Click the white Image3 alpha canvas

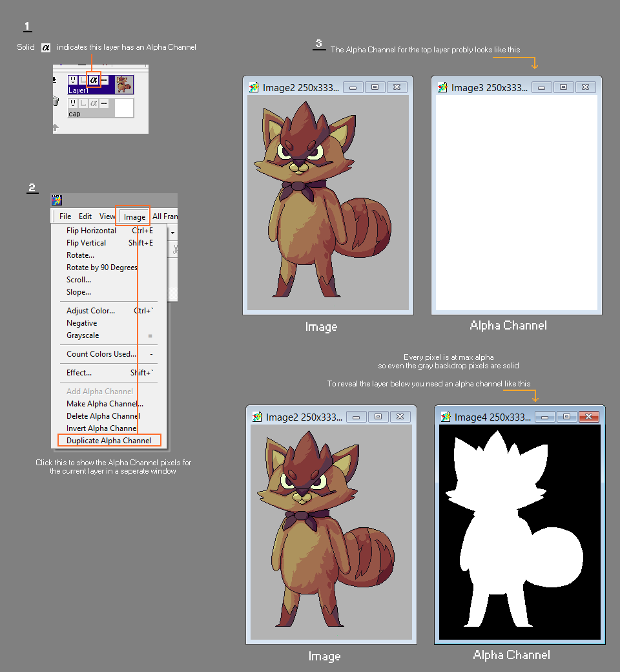(516, 203)
